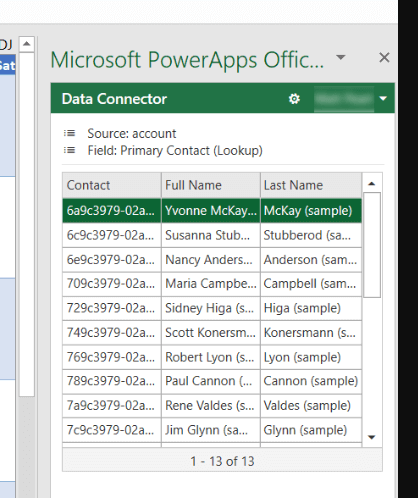Viewport: 418px width, 498px height.
Task: Select contact ID 729c3979-02a...
Action: (112, 308)
